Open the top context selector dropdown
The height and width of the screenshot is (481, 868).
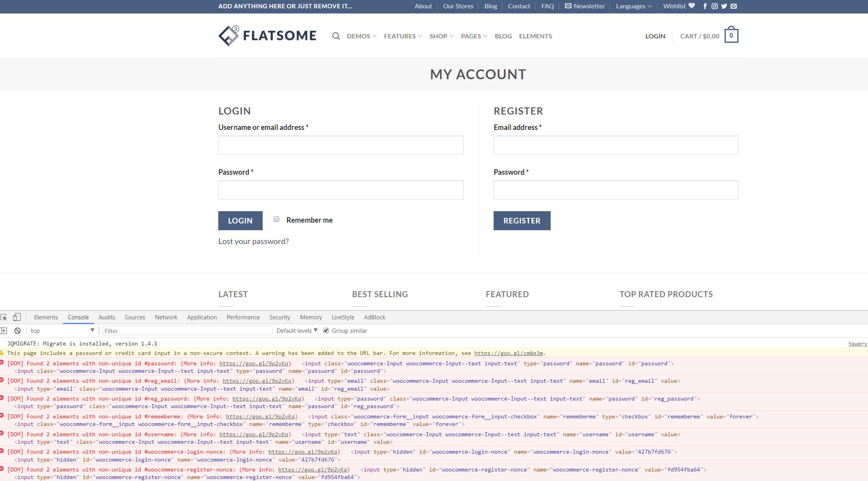[x=62, y=331]
